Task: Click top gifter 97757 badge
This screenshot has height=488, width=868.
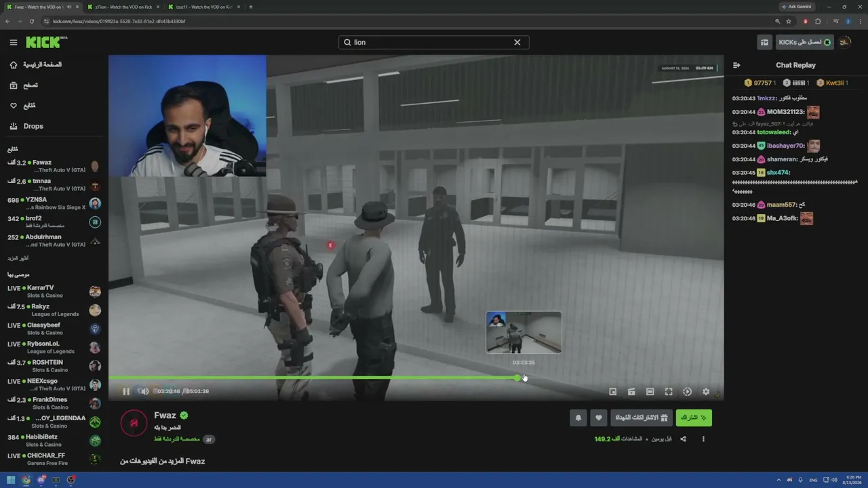Action: 759,83
